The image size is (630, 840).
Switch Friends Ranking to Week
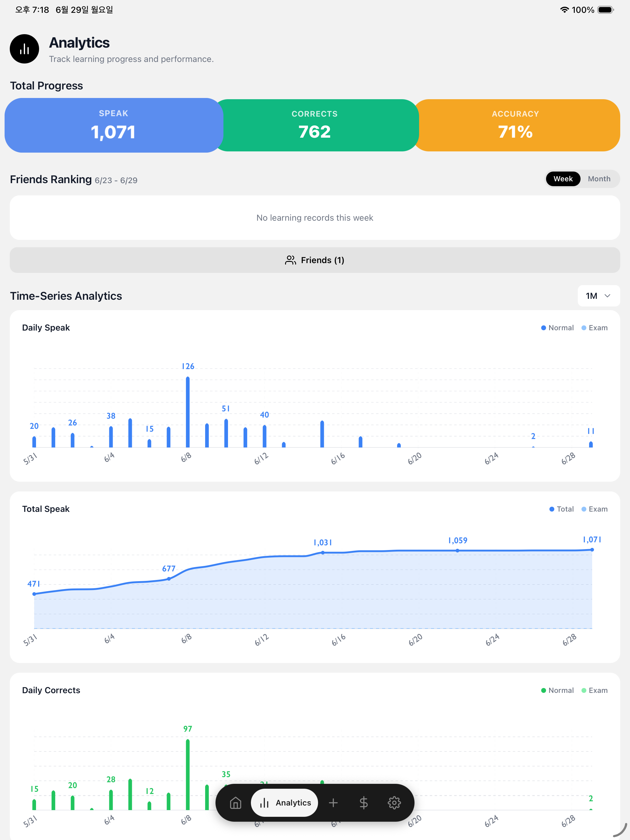pyautogui.click(x=563, y=179)
